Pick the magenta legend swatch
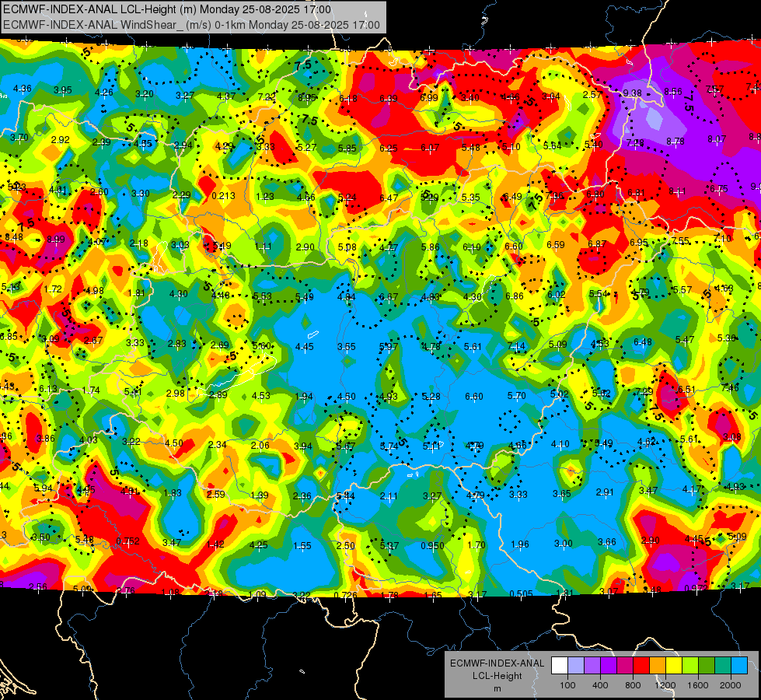The image size is (761, 700). [x=625, y=665]
